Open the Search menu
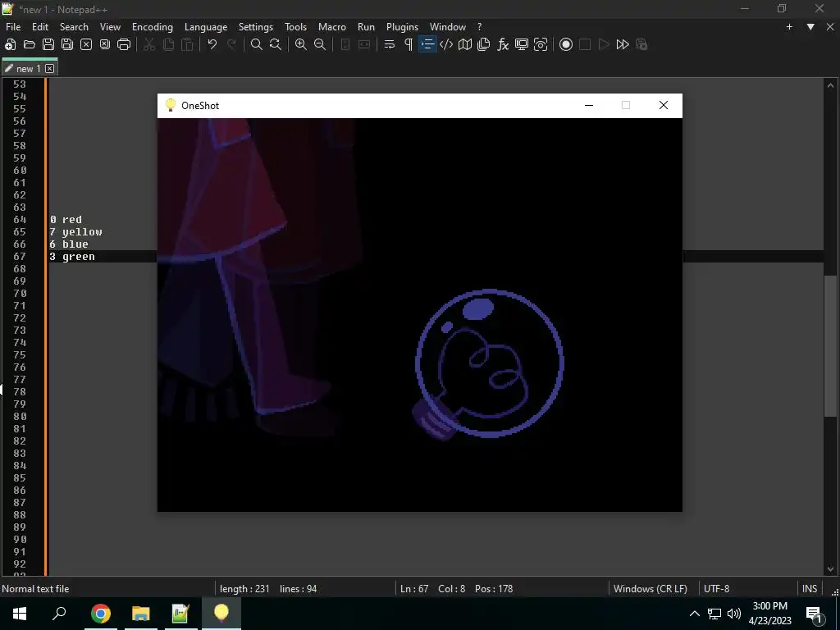 point(74,27)
